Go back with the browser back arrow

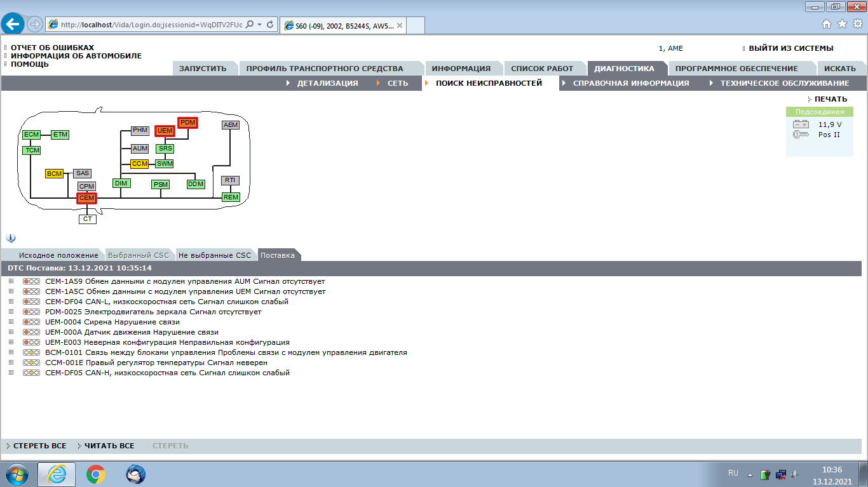coord(13,25)
